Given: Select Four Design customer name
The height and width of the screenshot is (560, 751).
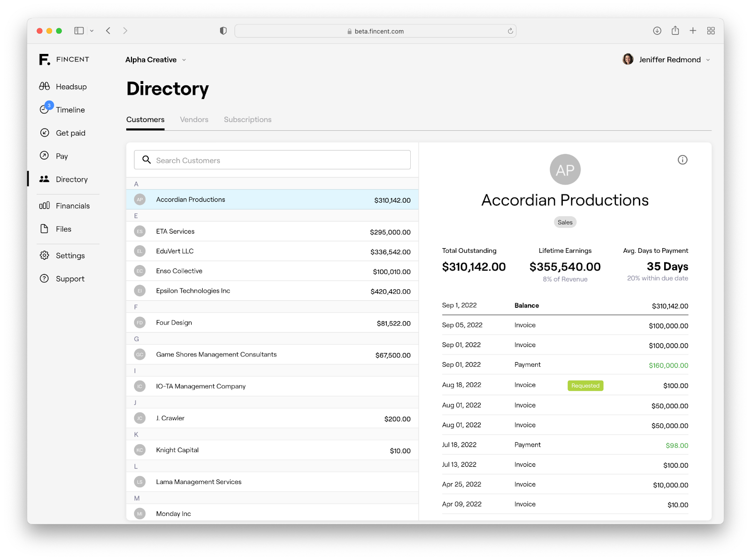Looking at the screenshot, I should [x=174, y=323].
